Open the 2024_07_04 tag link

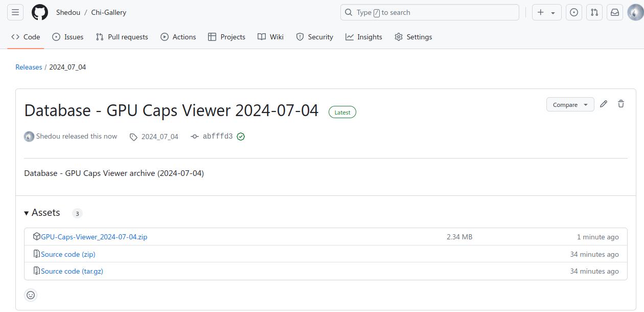tap(159, 137)
